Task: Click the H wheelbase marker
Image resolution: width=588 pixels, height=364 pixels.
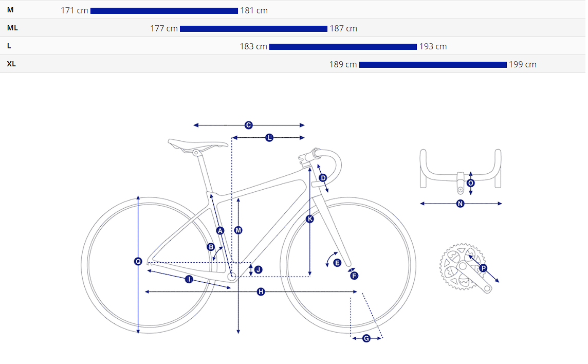Action: coord(261,292)
